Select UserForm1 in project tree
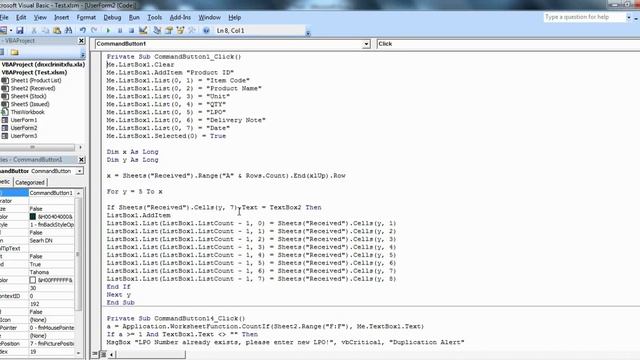The width and height of the screenshot is (640, 360). point(24,120)
